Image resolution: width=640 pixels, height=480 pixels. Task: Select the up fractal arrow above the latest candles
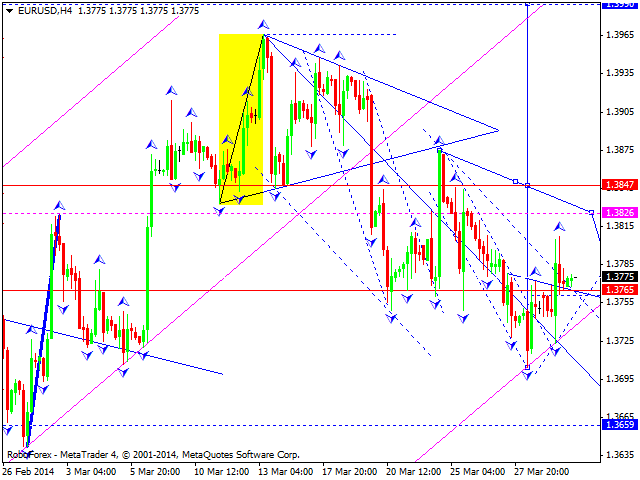click(559, 227)
